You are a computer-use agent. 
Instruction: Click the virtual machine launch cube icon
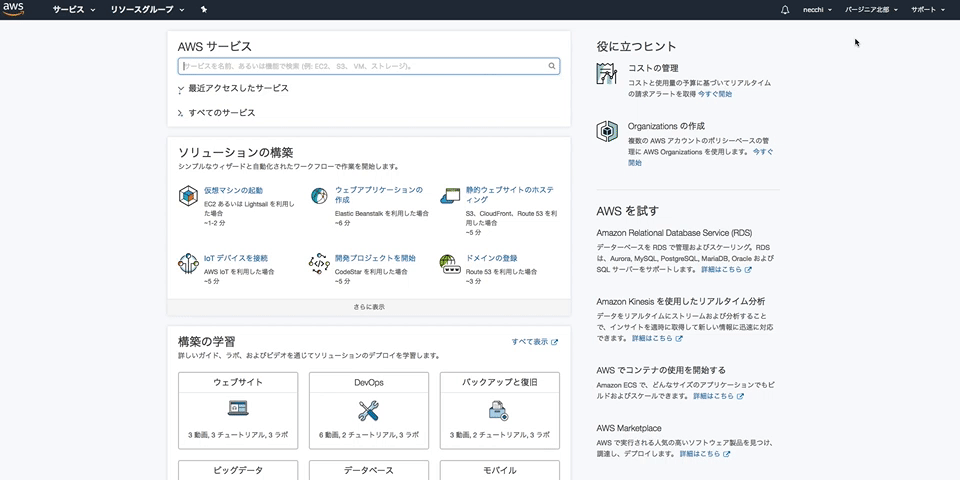point(188,196)
